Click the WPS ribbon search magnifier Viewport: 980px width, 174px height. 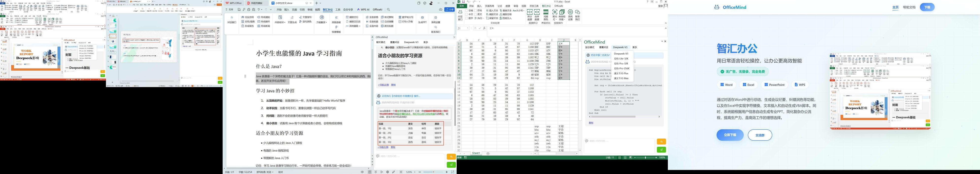388,10
